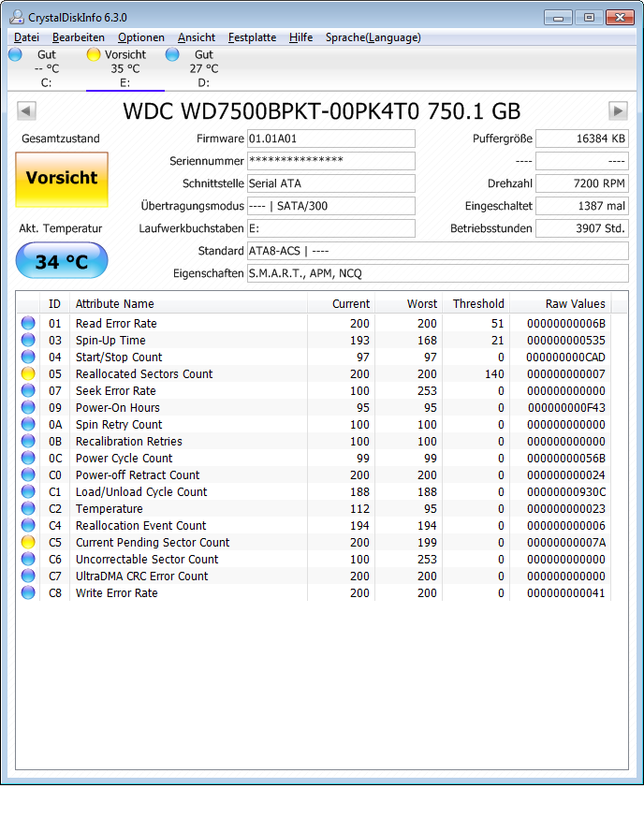Click the blue status icon for Read Error Rate
644x832 pixels.
[28, 323]
